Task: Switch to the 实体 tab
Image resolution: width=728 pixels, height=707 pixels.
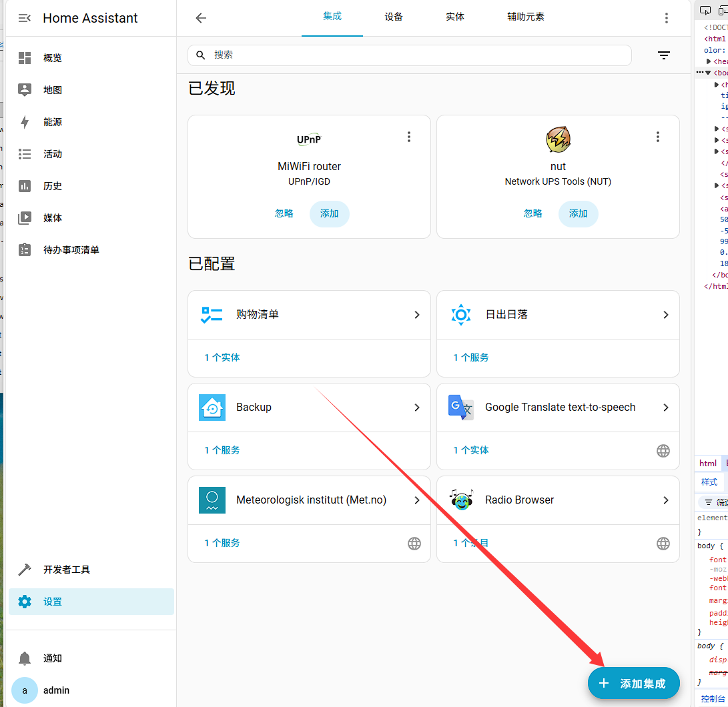Action: coord(455,17)
